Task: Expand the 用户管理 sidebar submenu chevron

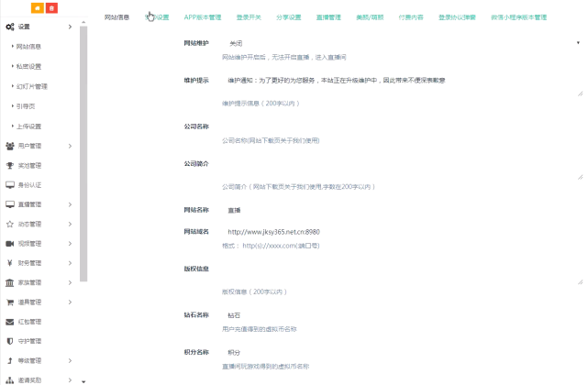Action: (x=70, y=146)
